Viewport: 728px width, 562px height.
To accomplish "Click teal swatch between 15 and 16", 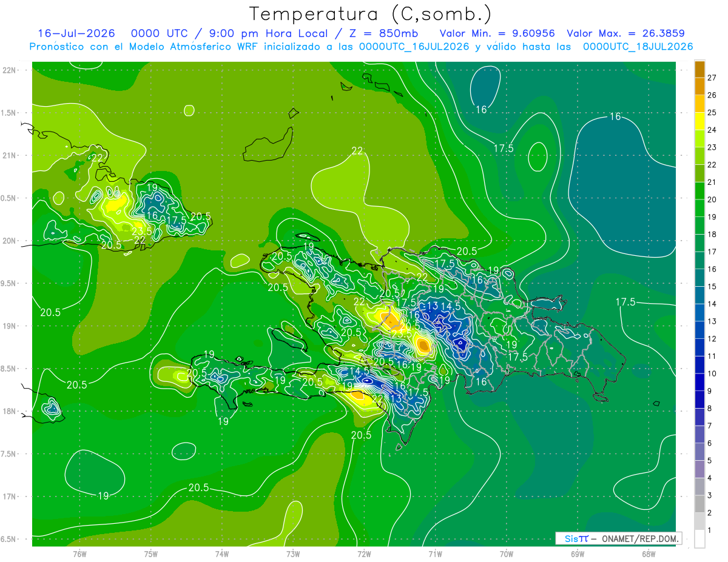I will coord(700,278).
